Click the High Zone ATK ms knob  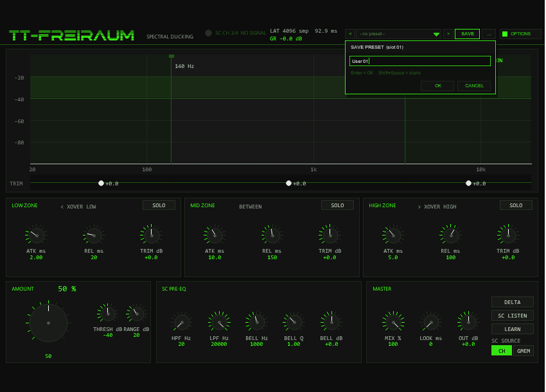pyautogui.click(x=393, y=235)
